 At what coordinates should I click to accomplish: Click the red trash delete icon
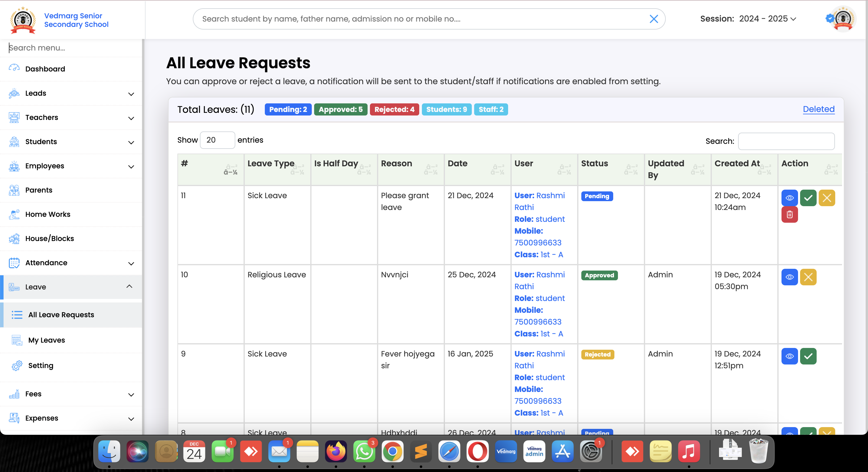point(789,214)
